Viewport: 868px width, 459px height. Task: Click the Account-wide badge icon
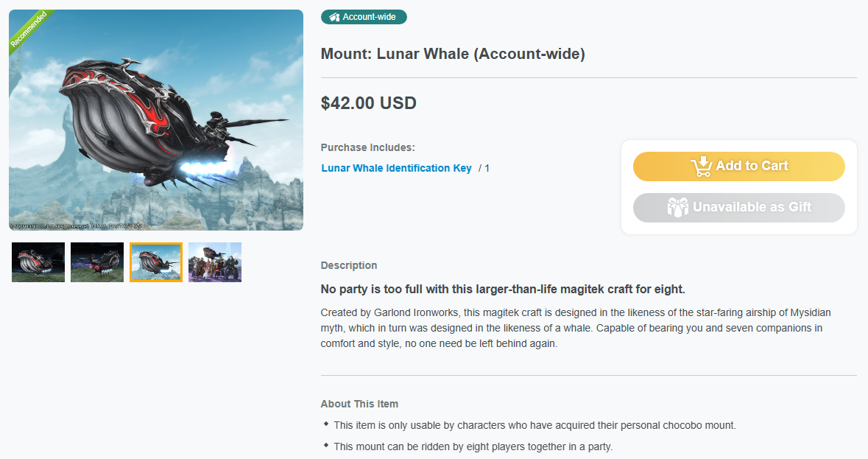(334, 17)
